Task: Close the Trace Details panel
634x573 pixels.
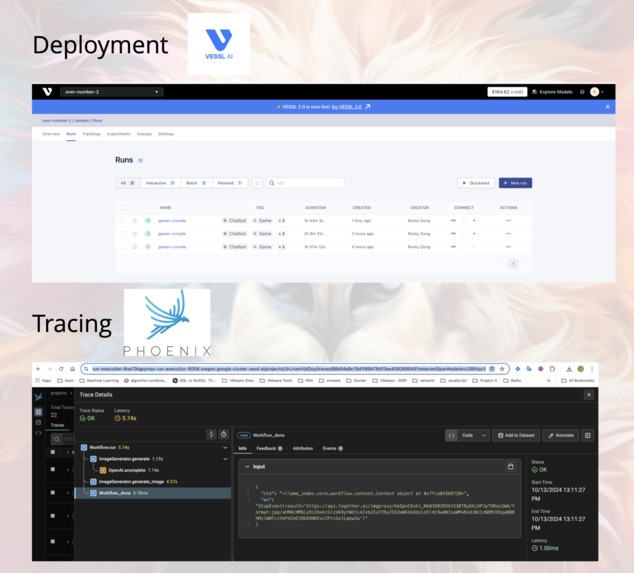Action: [x=589, y=395]
